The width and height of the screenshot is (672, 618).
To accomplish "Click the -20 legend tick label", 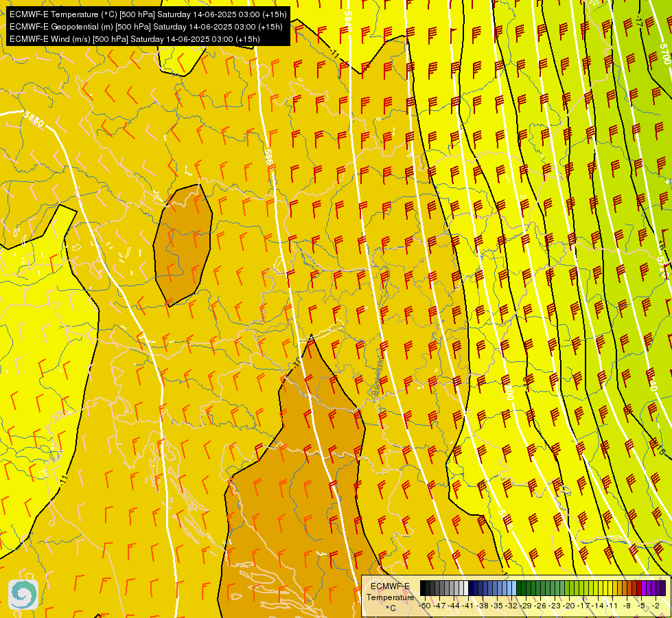I will tap(569, 606).
